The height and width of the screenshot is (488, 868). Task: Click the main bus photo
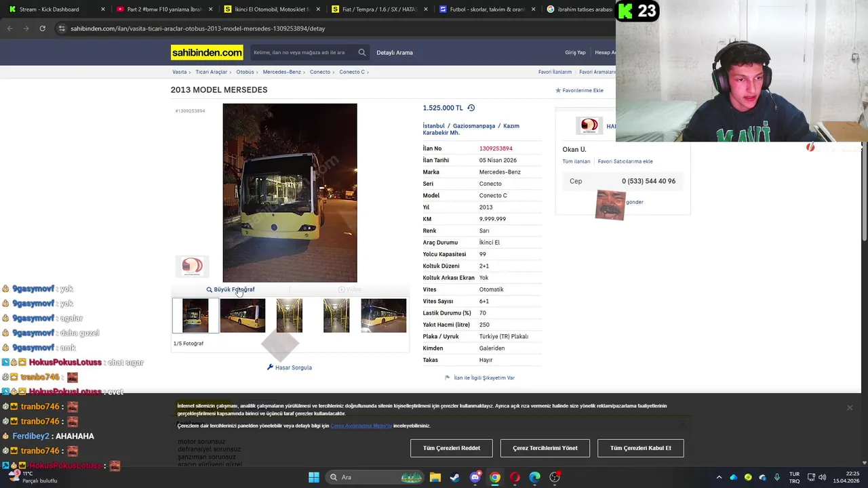(290, 192)
